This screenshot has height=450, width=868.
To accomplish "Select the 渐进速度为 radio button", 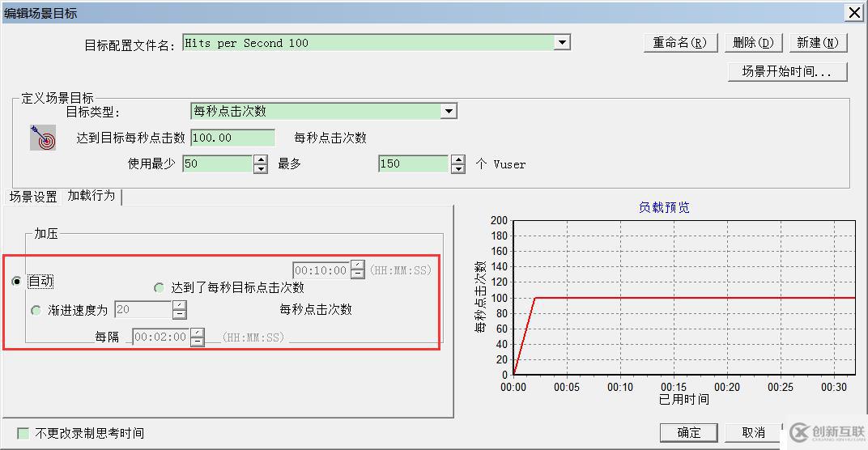I will (x=36, y=311).
